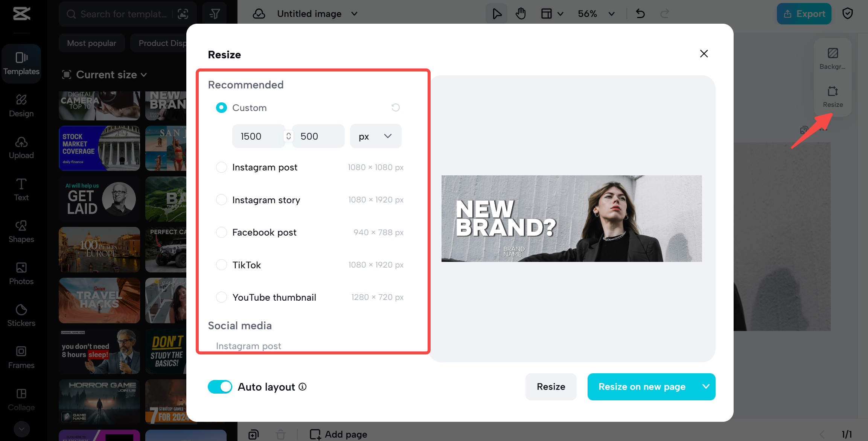Viewport: 868px width, 441px height.
Task: Click the width input field showing 1500
Action: pyautogui.click(x=258, y=136)
